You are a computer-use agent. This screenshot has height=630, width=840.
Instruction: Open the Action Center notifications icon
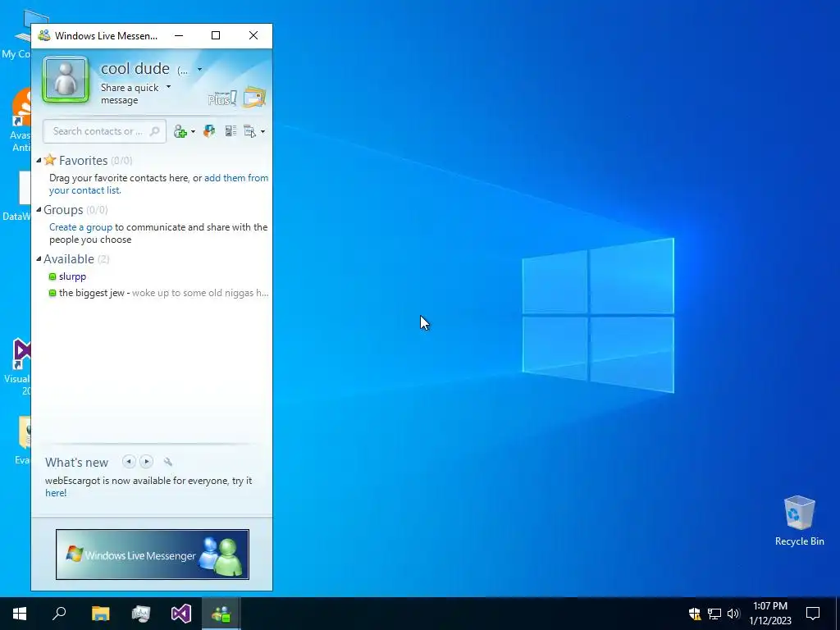(x=813, y=614)
